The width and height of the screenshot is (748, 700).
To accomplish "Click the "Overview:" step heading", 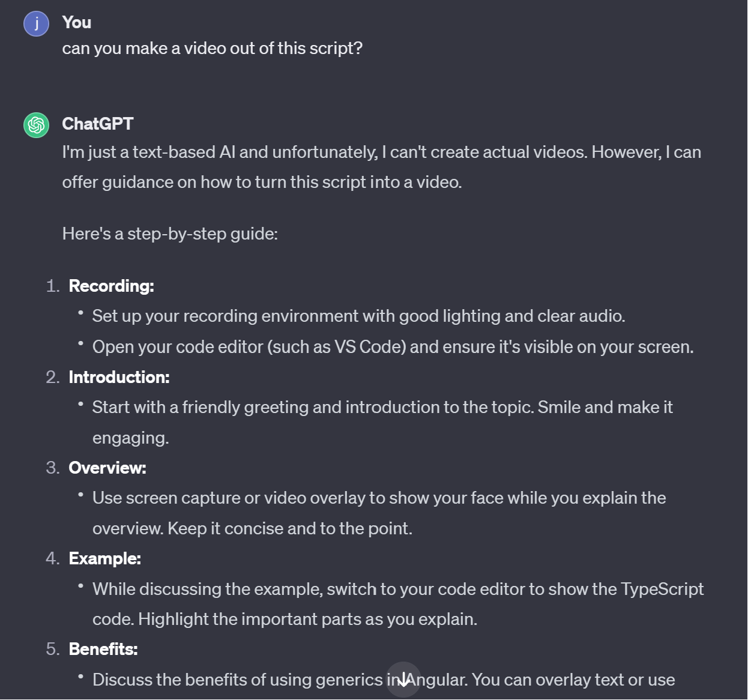I will coord(107,468).
